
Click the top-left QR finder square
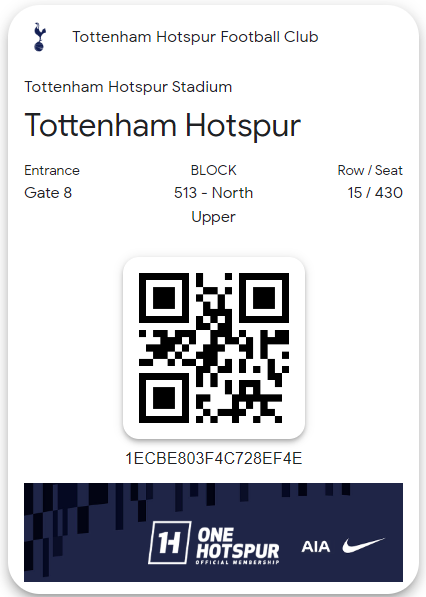[164, 298]
